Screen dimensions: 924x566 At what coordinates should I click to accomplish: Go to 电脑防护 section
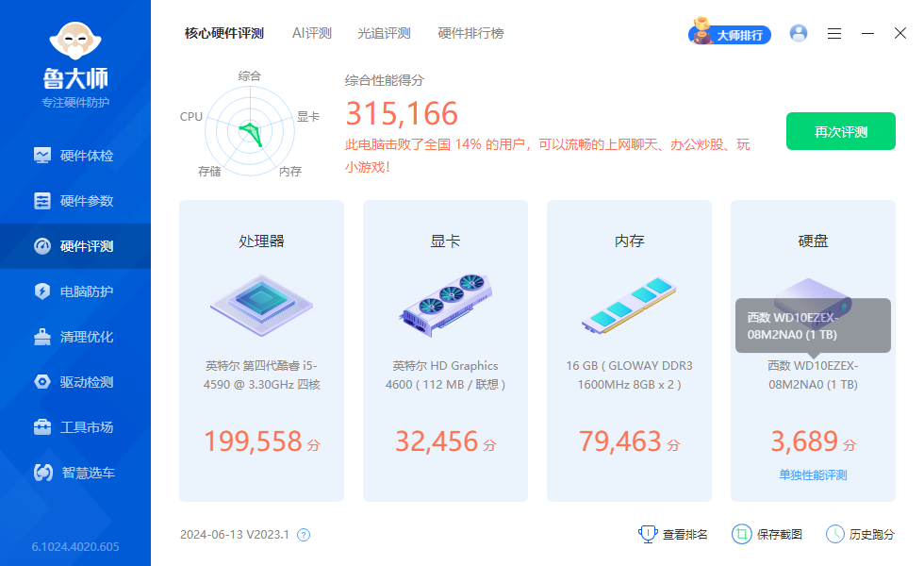[x=74, y=291]
